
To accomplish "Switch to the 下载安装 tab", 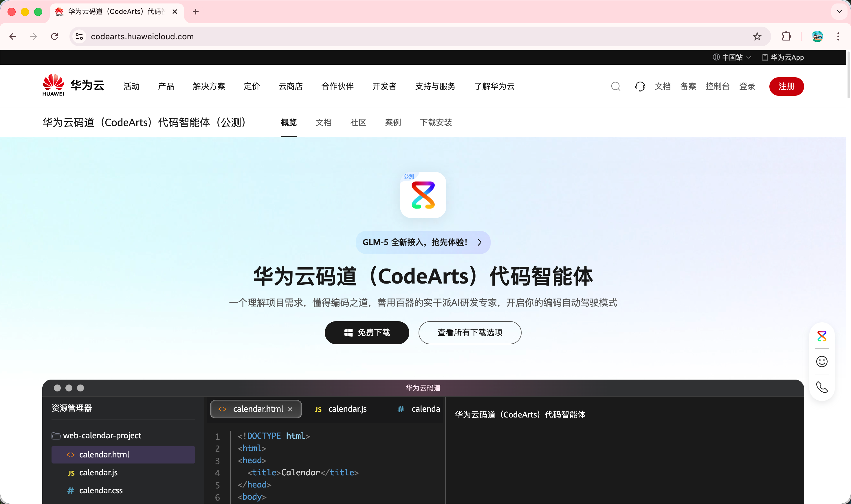I will click(436, 122).
